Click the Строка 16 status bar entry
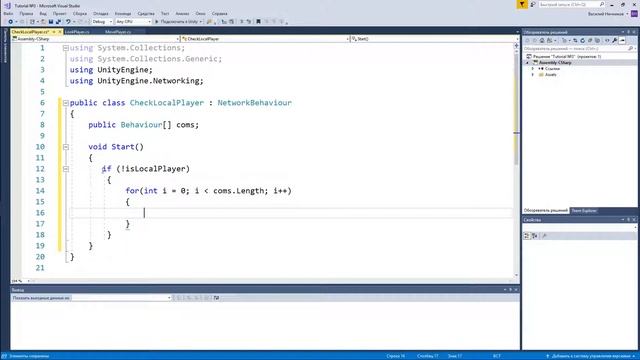 [396, 356]
